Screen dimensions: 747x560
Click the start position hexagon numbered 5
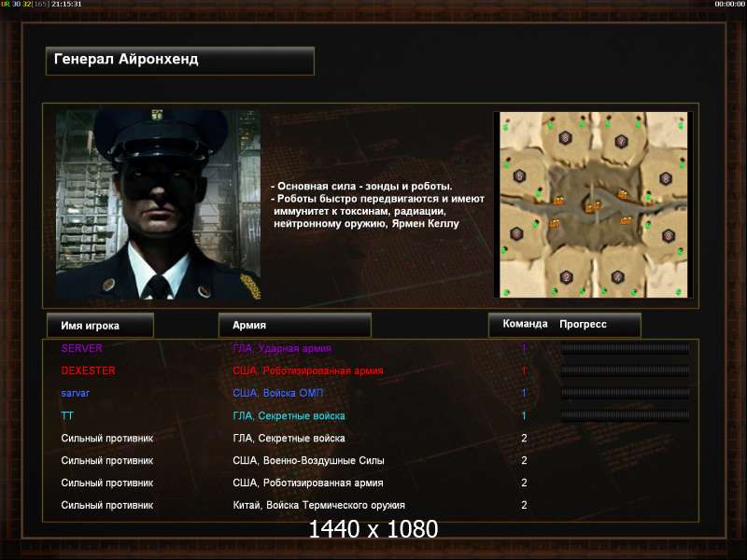[520, 175]
